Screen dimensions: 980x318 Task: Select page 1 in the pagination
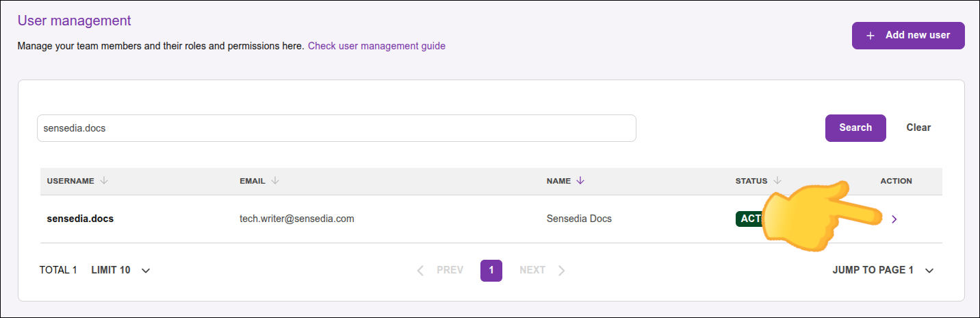coord(491,270)
